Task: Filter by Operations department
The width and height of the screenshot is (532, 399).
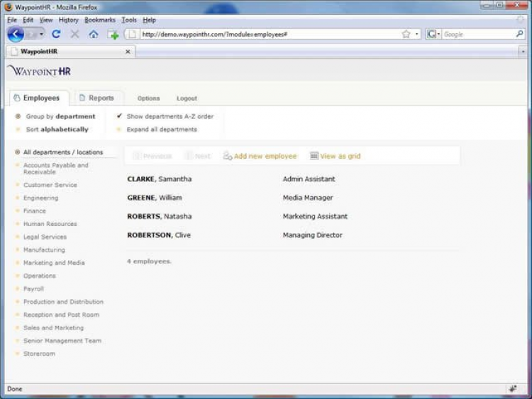Action: click(x=39, y=276)
